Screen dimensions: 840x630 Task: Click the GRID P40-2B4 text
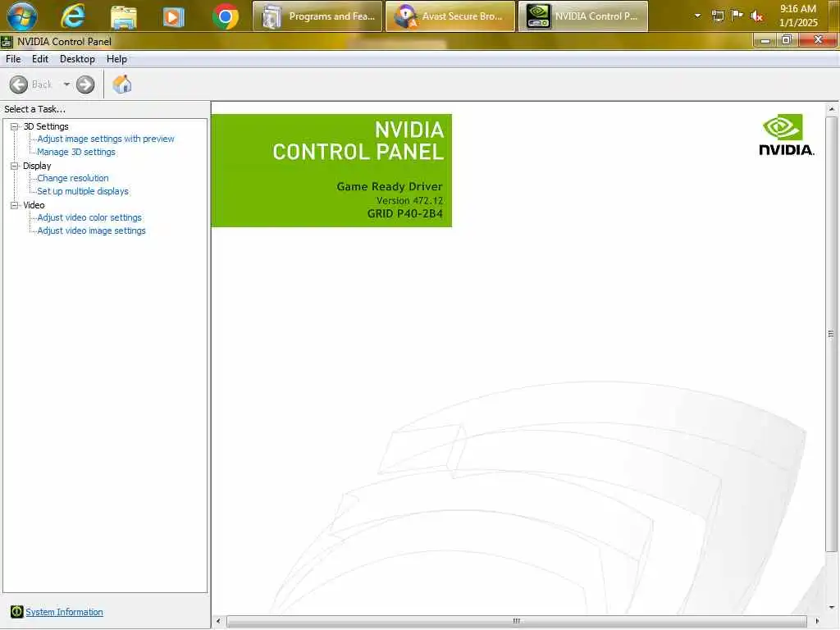[405, 214]
